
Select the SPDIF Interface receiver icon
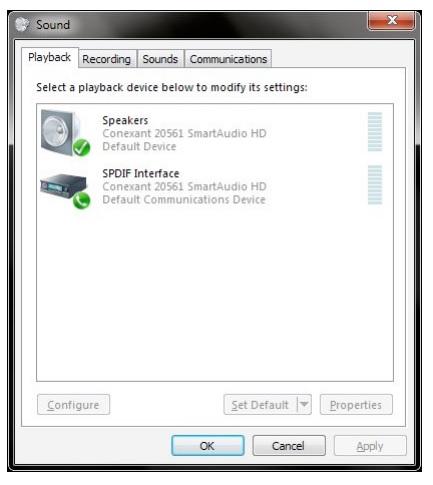point(63,186)
